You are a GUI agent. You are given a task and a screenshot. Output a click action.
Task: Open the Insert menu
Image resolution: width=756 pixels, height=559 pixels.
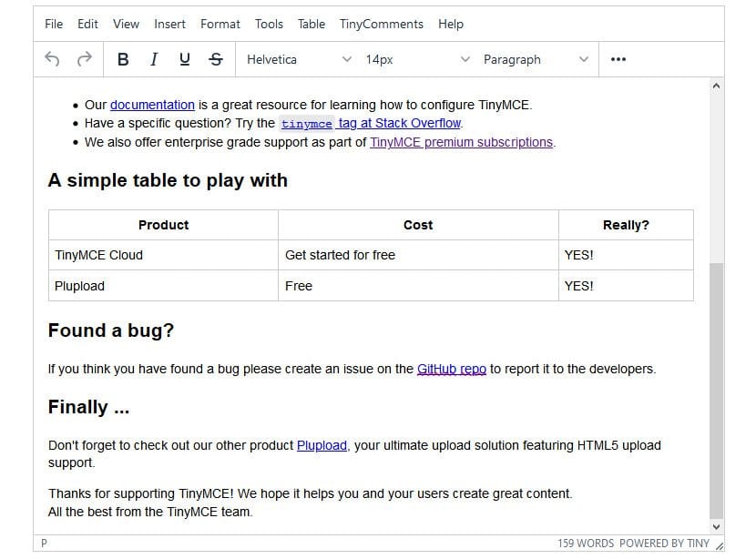(x=169, y=24)
